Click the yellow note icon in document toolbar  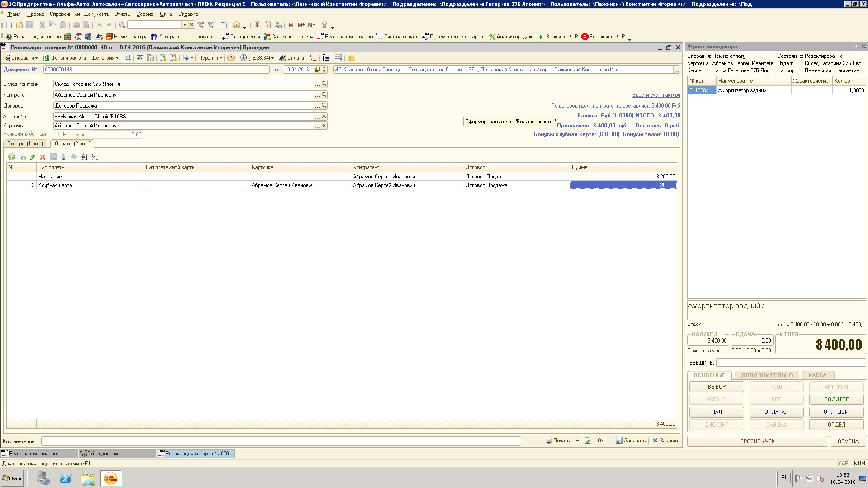pyautogui.click(x=351, y=58)
